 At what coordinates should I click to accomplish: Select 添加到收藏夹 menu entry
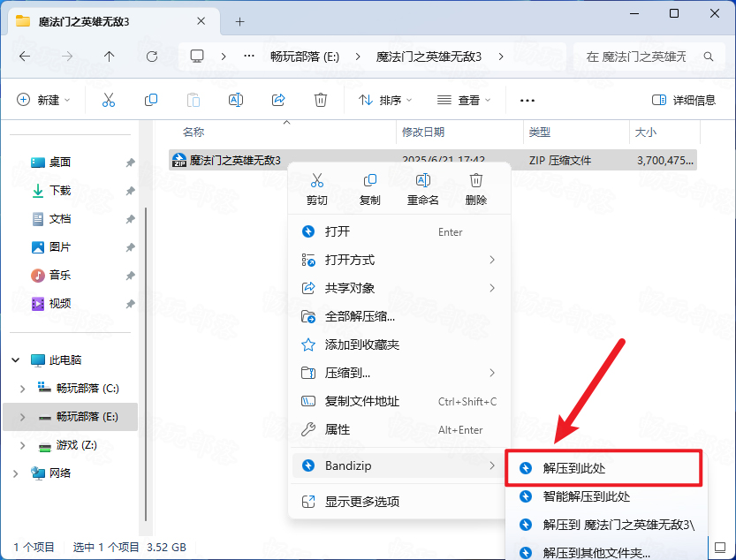(x=399, y=344)
